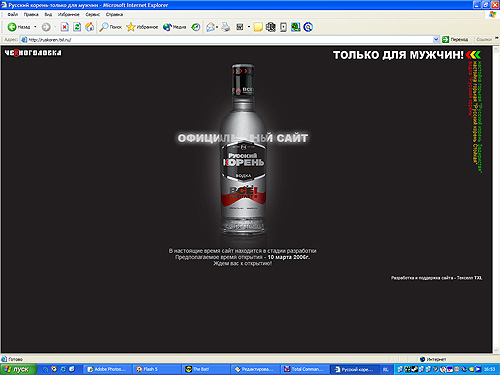Click inside the address URL field

tap(230, 40)
